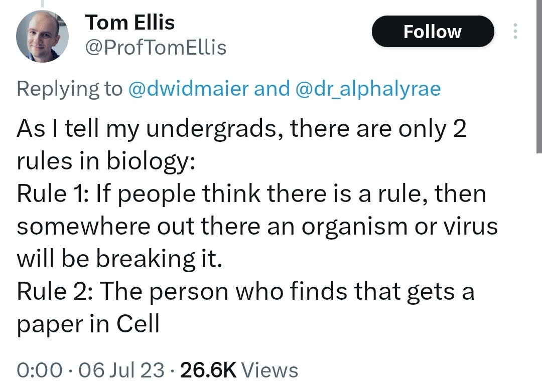Click the "will be breaking it." text
The image size is (542, 392).
pos(119,259)
